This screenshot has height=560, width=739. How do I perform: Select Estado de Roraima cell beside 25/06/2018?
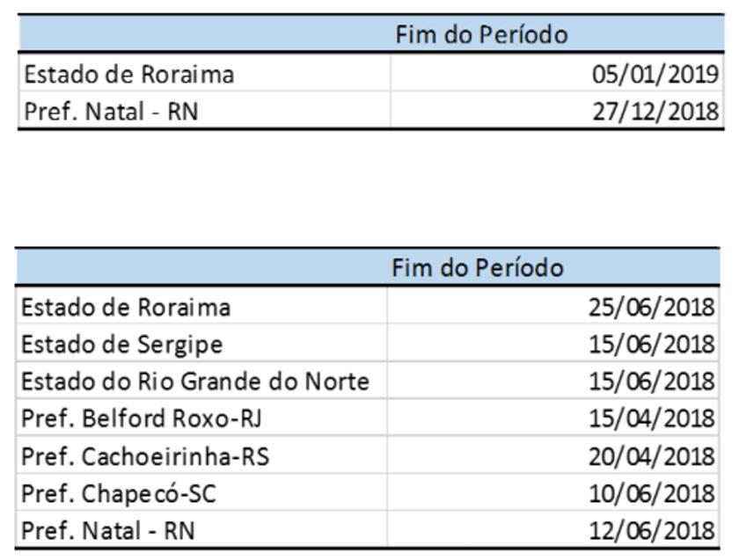coord(126,307)
